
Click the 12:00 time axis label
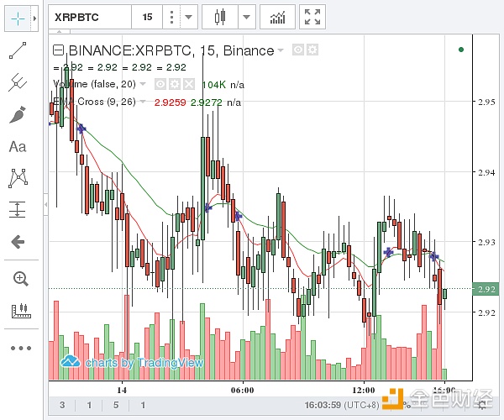[x=364, y=390]
